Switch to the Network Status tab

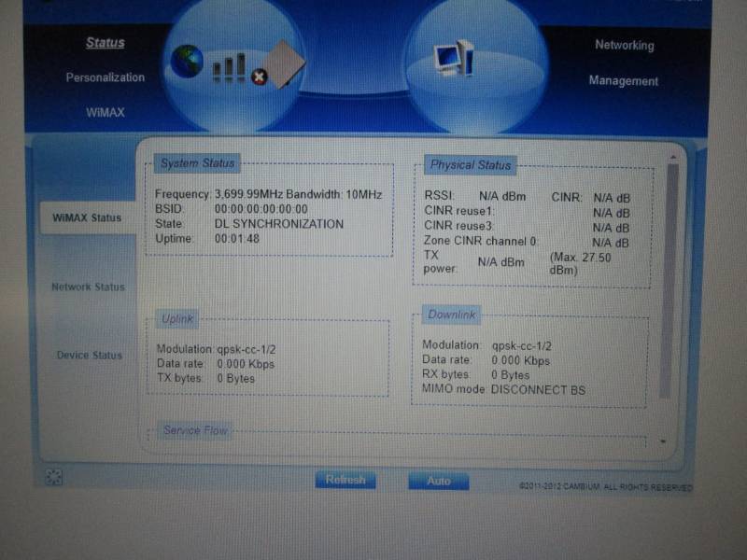(x=88, y=287)
